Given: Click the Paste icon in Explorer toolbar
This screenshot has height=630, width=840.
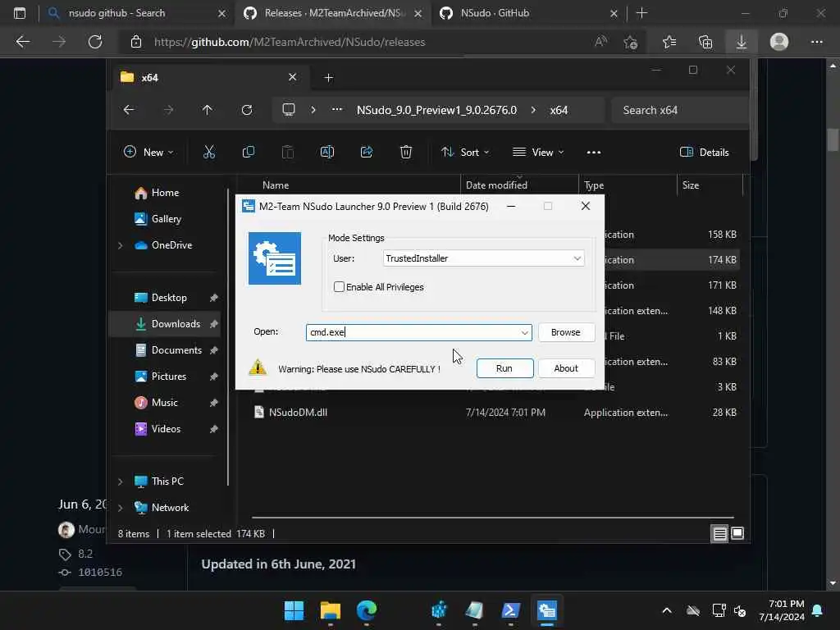Looking at the screenshot, I should click(x=288, y=152).
